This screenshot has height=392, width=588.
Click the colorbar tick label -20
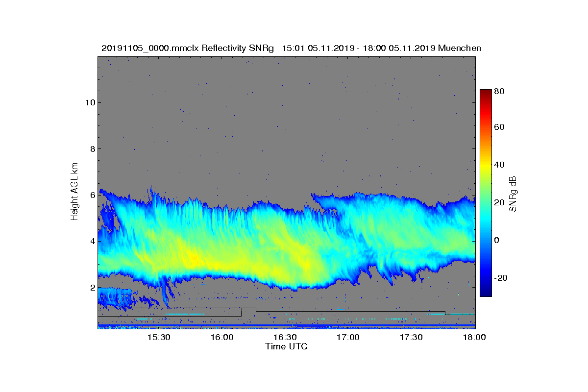coord(501,278)
